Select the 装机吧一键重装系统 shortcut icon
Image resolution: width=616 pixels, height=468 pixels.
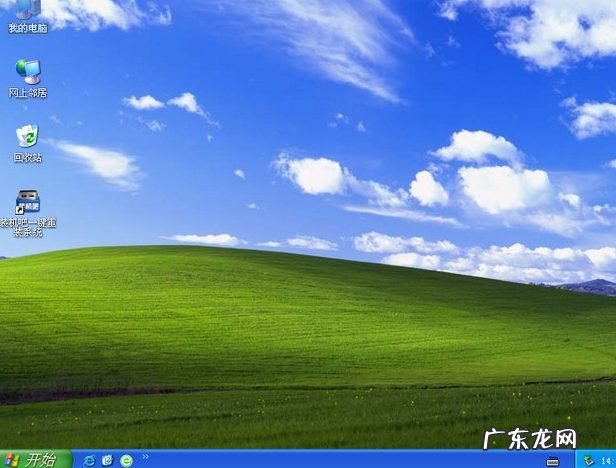tap(27, 200)
